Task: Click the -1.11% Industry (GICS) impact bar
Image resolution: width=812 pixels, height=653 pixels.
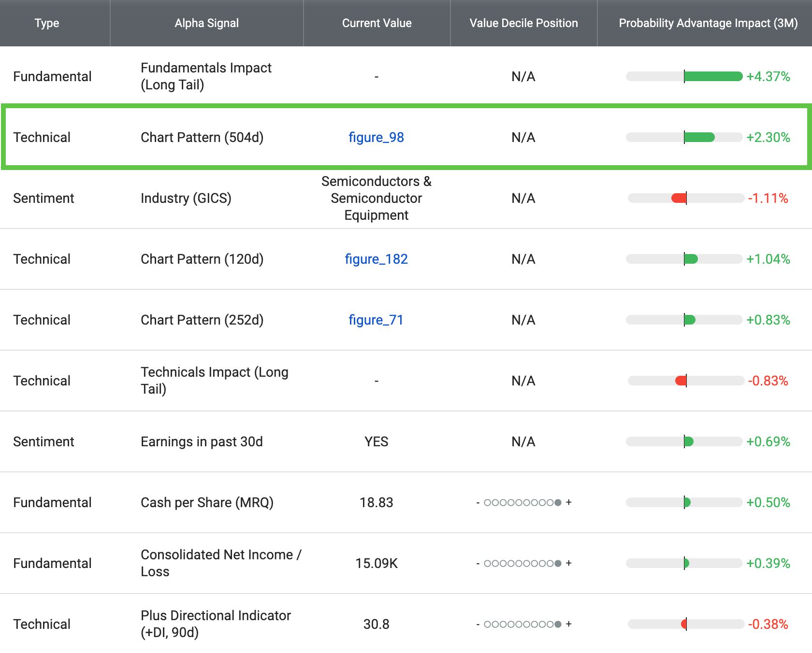Action: coord(685,198)
